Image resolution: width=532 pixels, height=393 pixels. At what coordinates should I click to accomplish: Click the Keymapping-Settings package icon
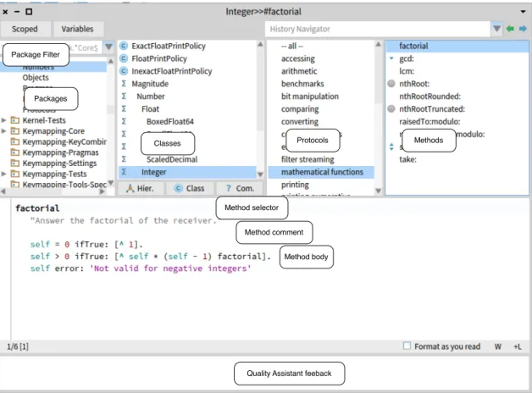click(x=15, y=163)
